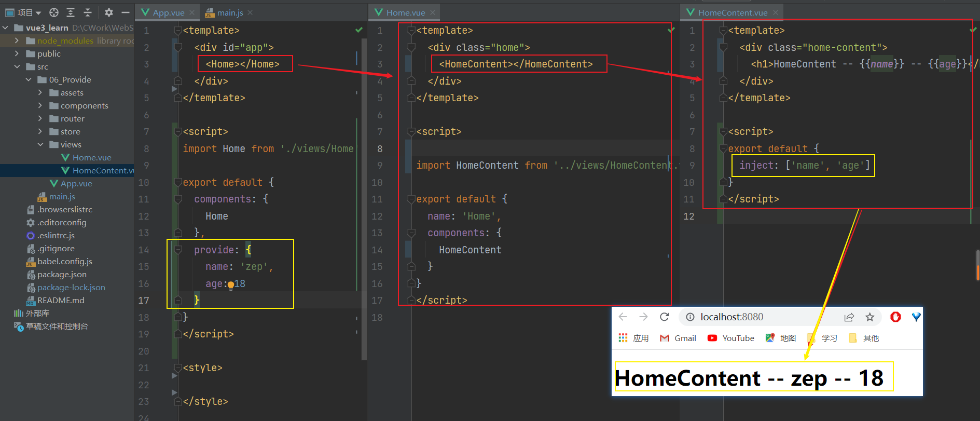This screenshot has width=980, height=421.
Task: Expand the folded style block on App.vue line 21
Action: tap(178, 368)
